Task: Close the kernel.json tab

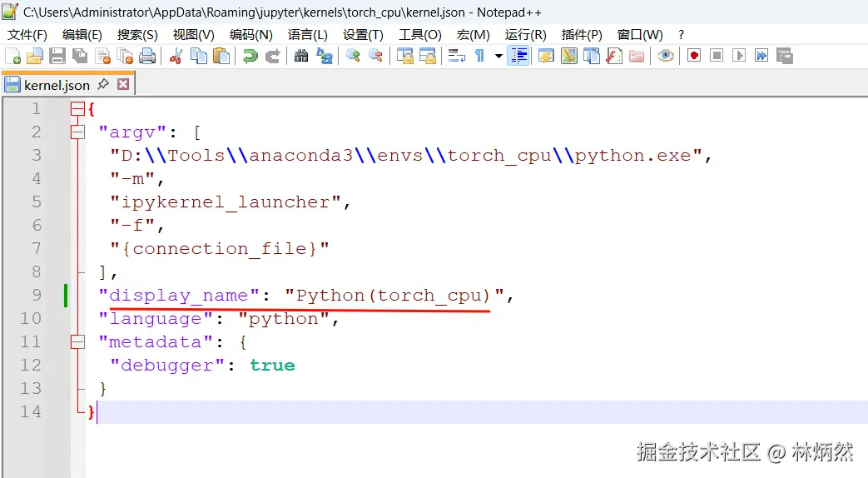Action: (x=123, y=84)
